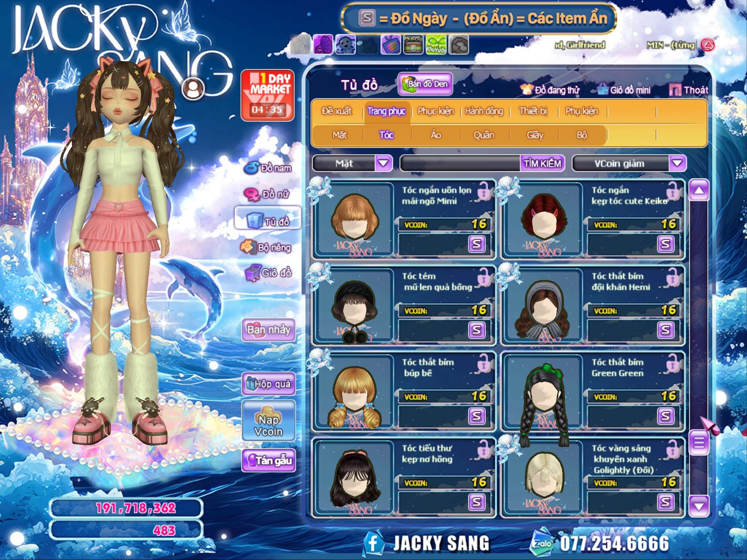
Task: Click the profile avatar icon beside character
Action: point(193,89)
